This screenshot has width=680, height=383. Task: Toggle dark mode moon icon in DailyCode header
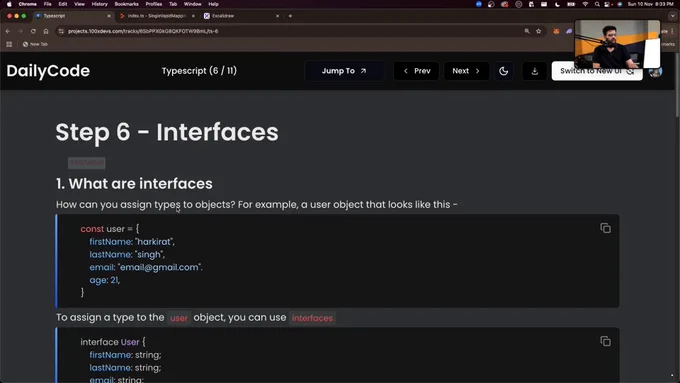503,71
